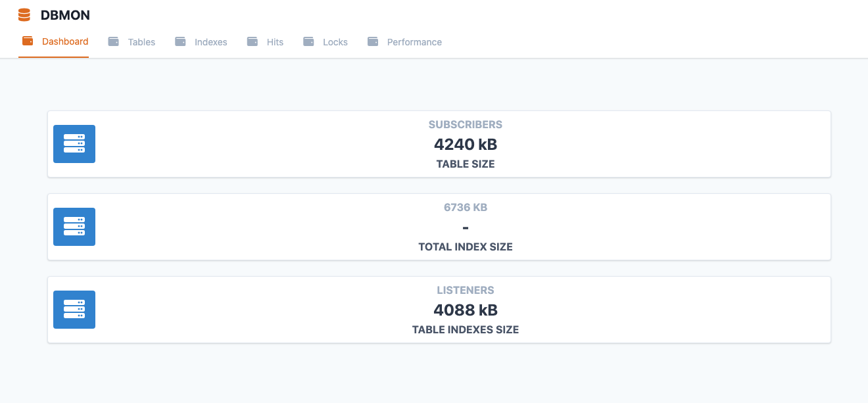Click the Indexes tab icon
Image resolution: width=868 pixels, height=403 pixels.
point(180,41)
